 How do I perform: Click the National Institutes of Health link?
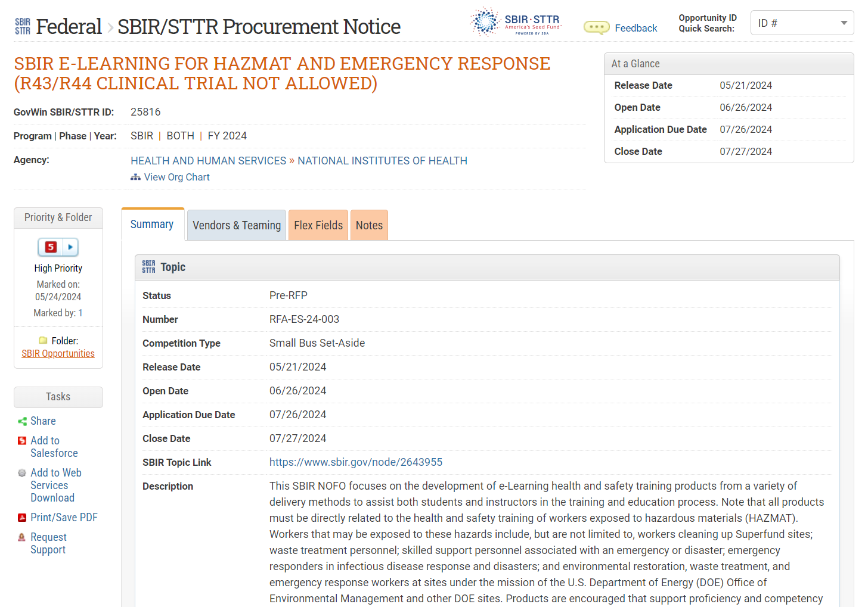point(382,161)
